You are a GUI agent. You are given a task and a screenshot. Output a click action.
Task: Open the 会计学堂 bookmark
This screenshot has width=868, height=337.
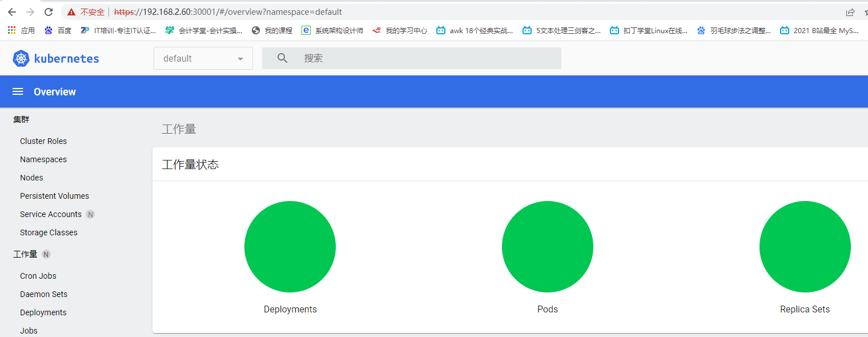point(204,31)
